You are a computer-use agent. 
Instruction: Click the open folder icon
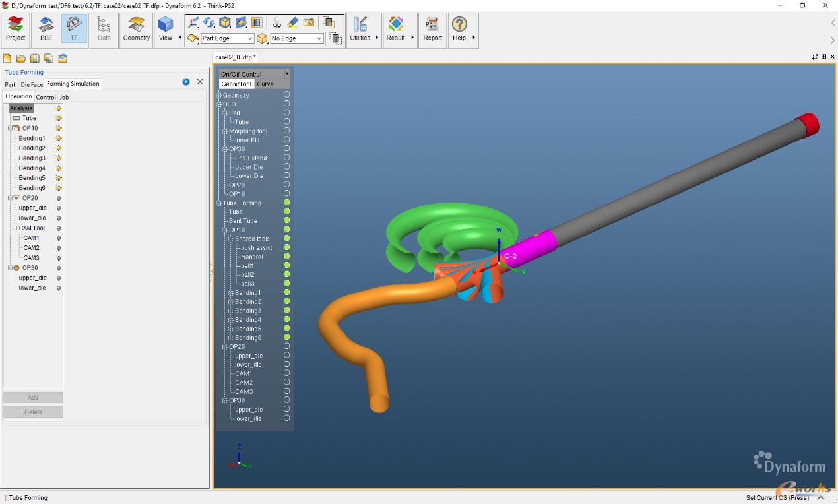click(x=21, y=59)
